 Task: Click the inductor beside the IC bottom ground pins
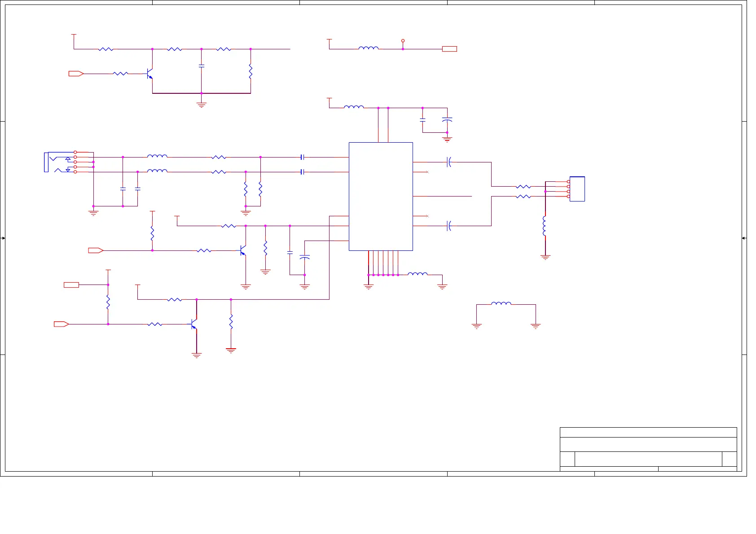[418, 274]
